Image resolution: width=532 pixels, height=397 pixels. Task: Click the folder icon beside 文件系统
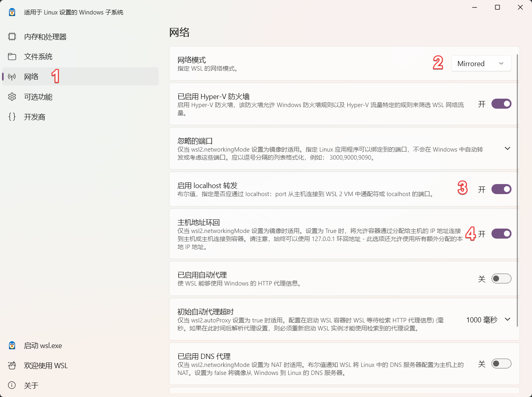(12, 57)
